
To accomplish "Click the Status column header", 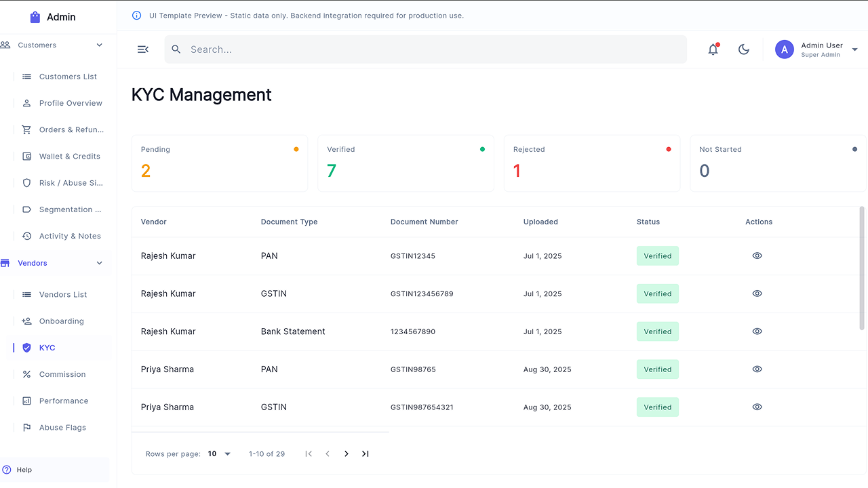I will pyautogui.click(x=648, y=222).
